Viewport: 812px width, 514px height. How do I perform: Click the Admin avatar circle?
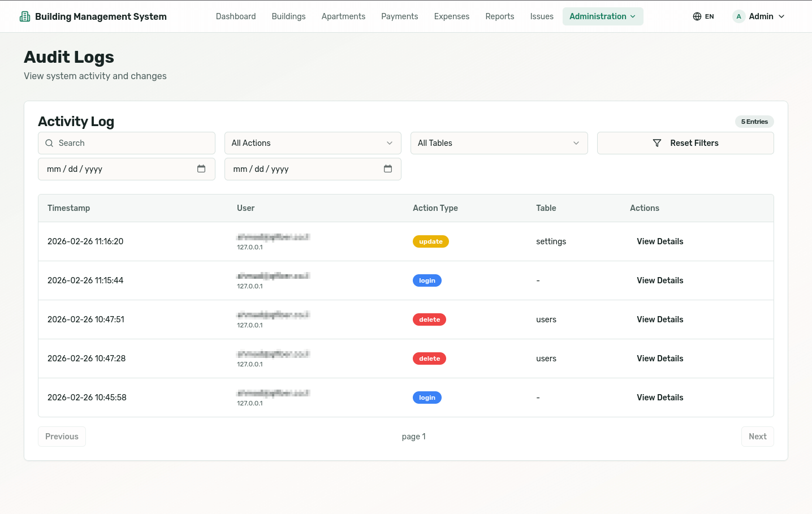tap(738, 16)
